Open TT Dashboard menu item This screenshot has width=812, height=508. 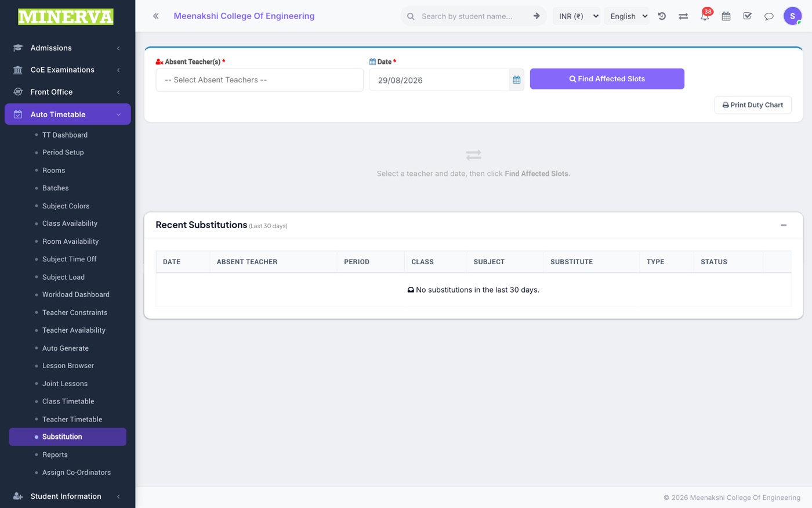65,135
